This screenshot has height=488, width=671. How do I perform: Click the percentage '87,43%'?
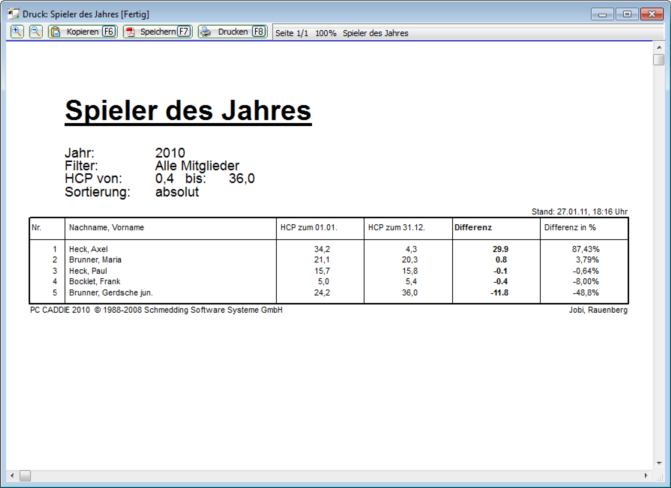click(585, 249)
